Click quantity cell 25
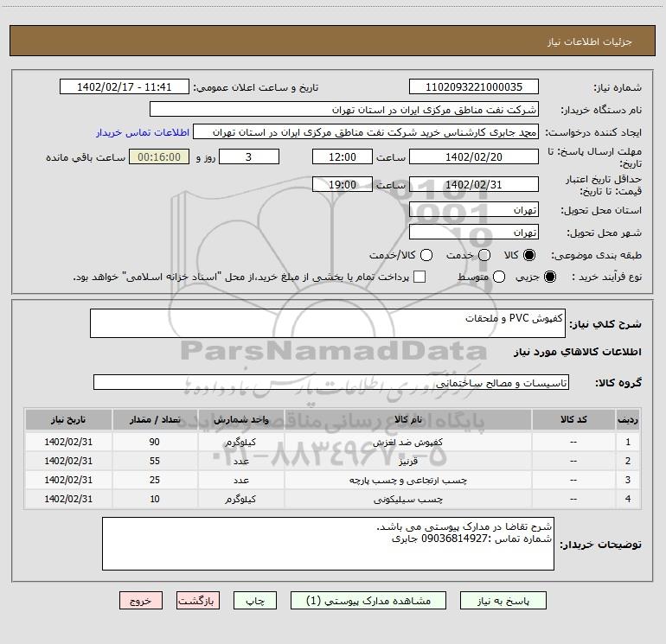The image size is (666, 644). pyautogui.click(x=155, y=480)
